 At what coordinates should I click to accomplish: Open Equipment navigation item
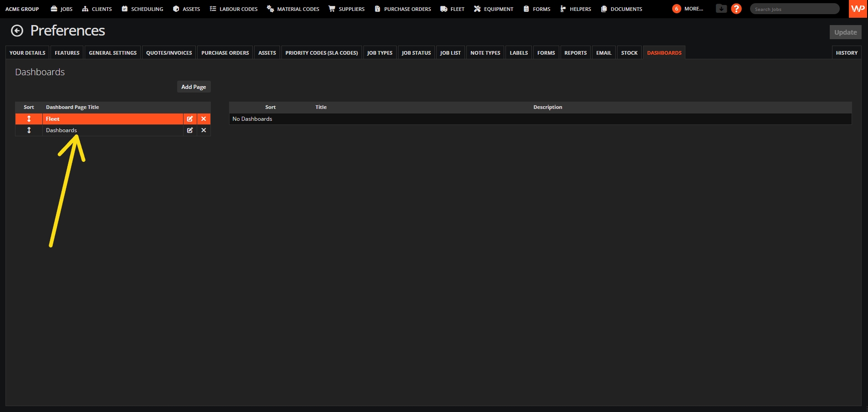point(494,9)
